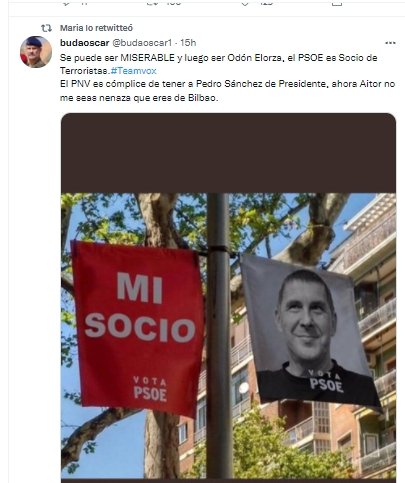Click the partially visible share icon above
This screenshot has width=405, height=483.
point(337,3)
